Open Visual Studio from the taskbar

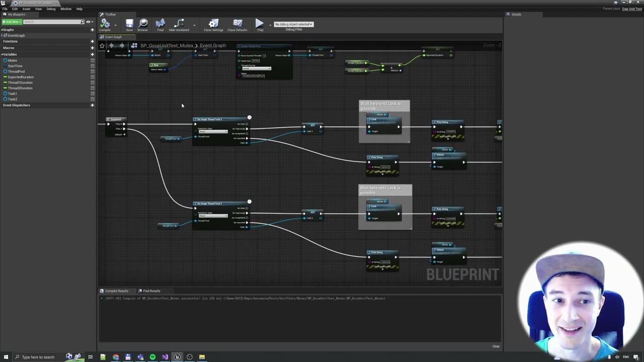(165, 357)
